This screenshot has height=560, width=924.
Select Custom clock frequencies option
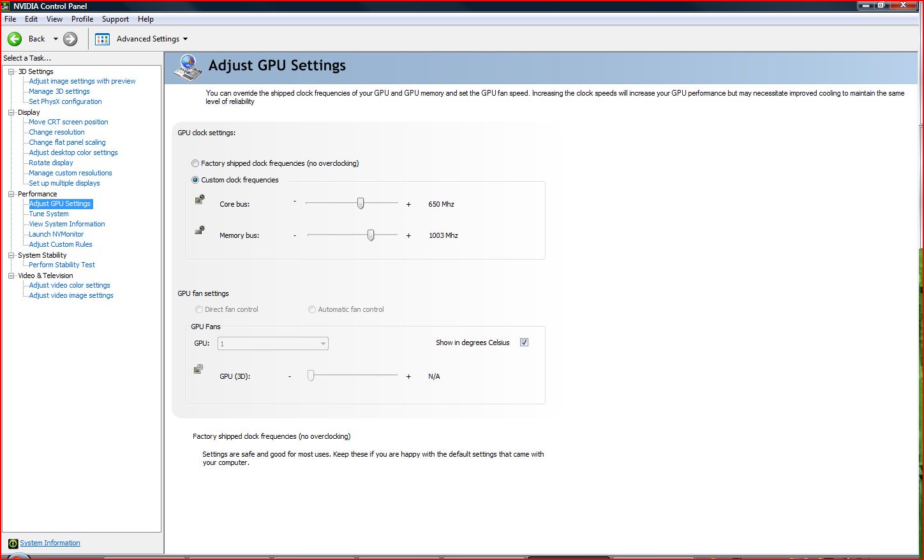point(195,180)
